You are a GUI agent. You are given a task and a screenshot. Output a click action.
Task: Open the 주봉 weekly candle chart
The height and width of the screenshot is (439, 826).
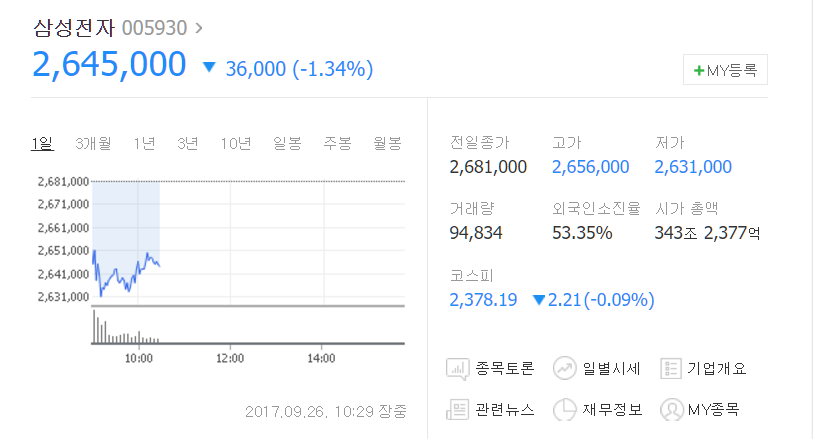(337, 143)
